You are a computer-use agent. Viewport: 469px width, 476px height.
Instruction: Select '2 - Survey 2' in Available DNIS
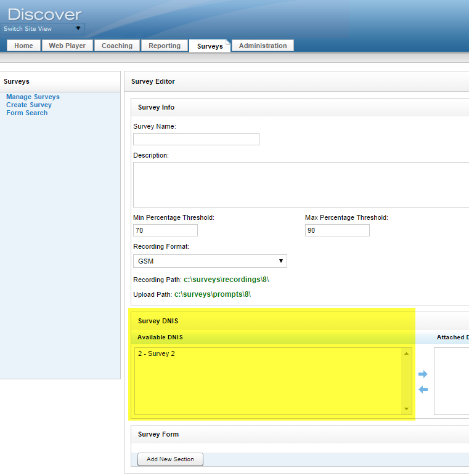(157, 354)
